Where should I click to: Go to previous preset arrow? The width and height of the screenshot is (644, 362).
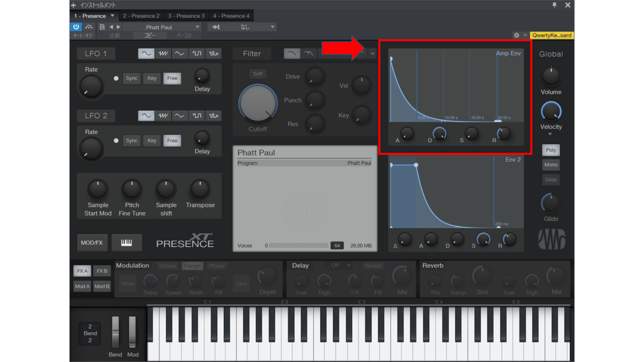111,27
